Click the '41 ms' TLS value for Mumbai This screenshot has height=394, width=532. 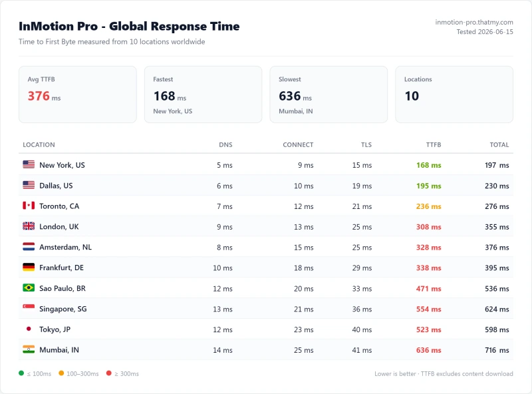pyautogui.click(x=362, y=350)
